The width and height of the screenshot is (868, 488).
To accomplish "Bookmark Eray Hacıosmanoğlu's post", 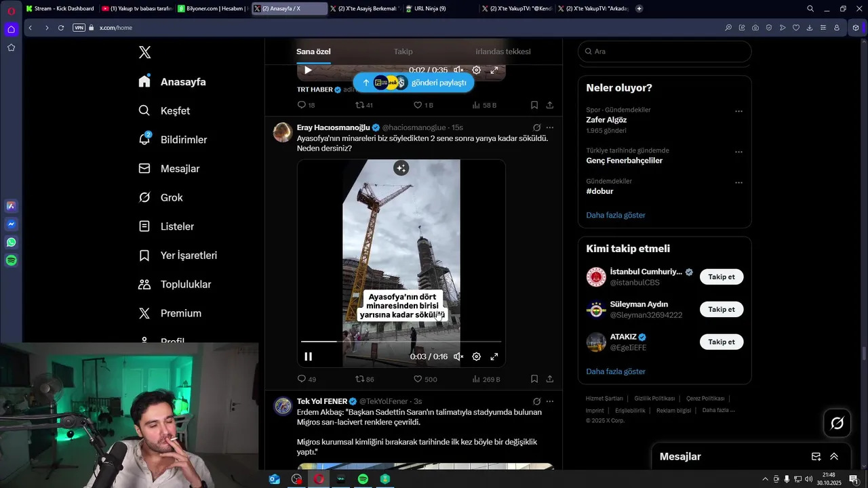I will point(534,379).
